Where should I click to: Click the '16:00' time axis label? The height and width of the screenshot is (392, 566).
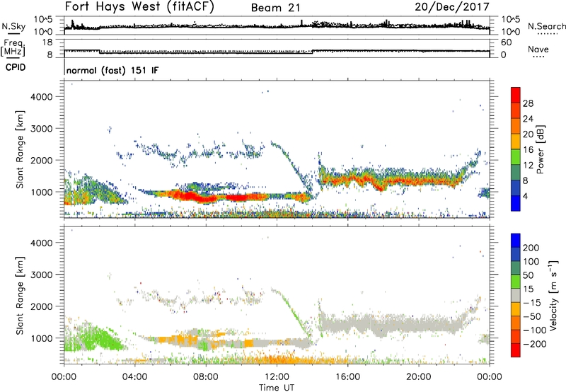point(347,377)
